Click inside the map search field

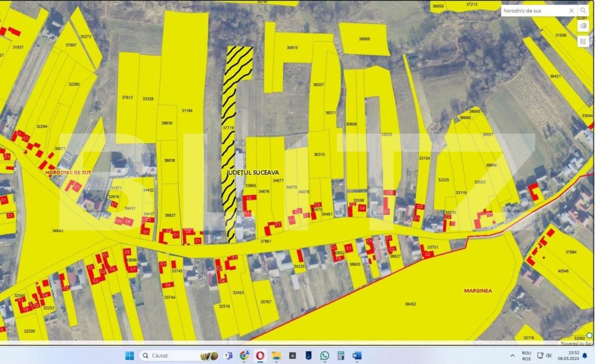531,11
